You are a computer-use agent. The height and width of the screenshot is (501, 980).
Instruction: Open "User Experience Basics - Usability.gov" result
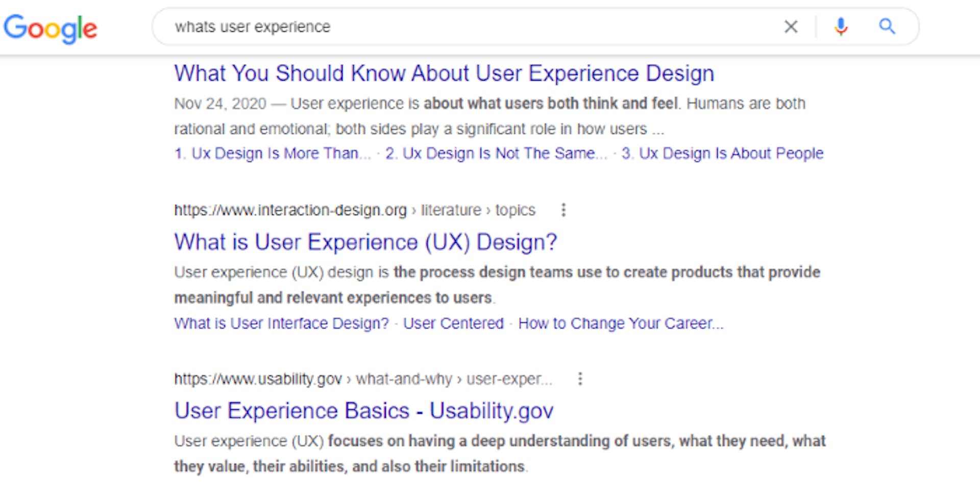[364, 411]
